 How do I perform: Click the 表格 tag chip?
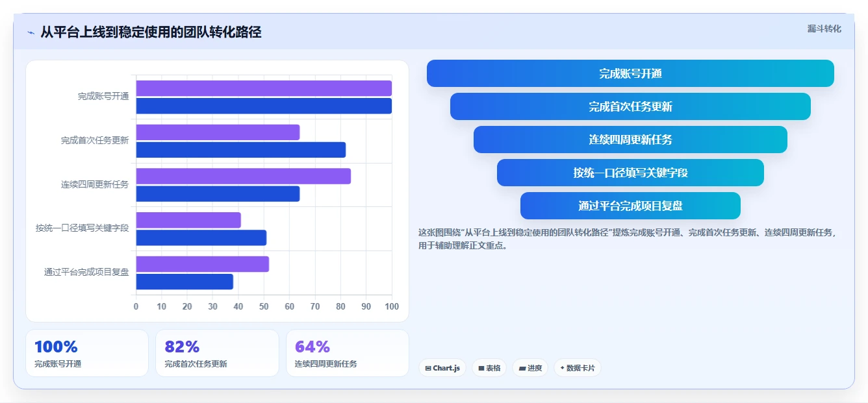coord(489,368)
